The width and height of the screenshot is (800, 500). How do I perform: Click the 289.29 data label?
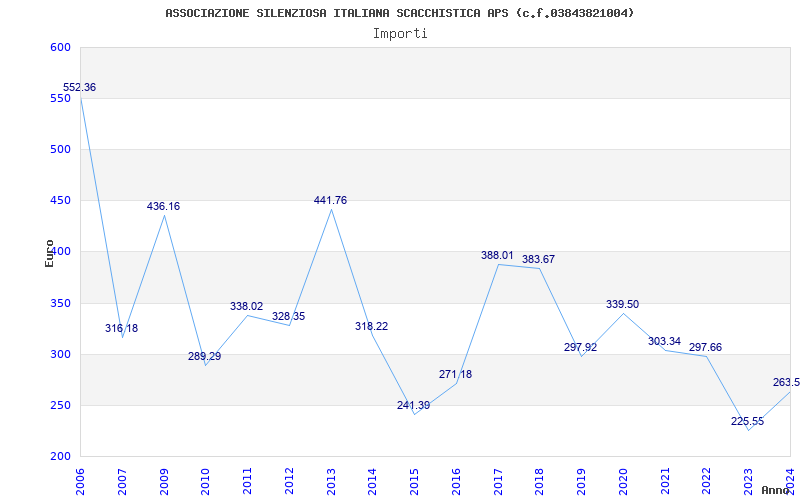click(205, 357)
